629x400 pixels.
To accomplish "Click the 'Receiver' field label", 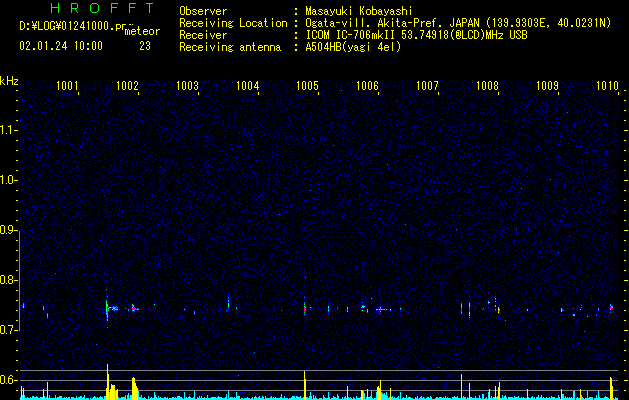I will click(203, 35).
